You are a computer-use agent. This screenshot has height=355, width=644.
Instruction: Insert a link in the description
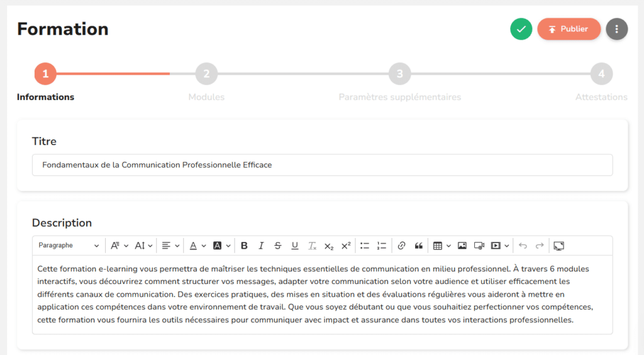click(x=401, y=246)
